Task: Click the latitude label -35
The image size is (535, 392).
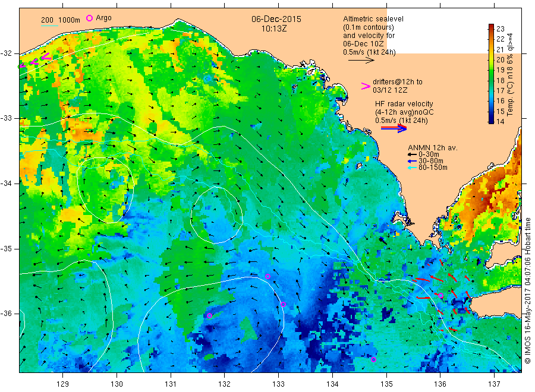Action: point(6,248)
